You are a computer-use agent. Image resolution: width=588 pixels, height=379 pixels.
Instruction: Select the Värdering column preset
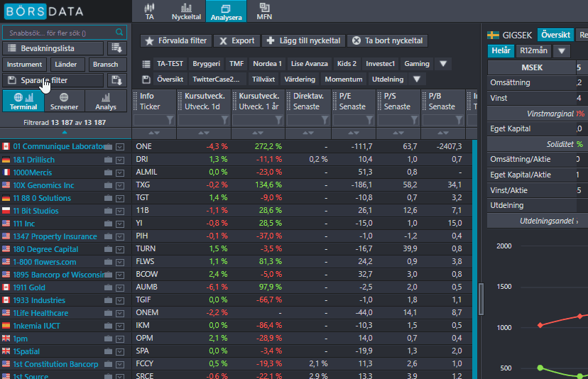(300, 79)
